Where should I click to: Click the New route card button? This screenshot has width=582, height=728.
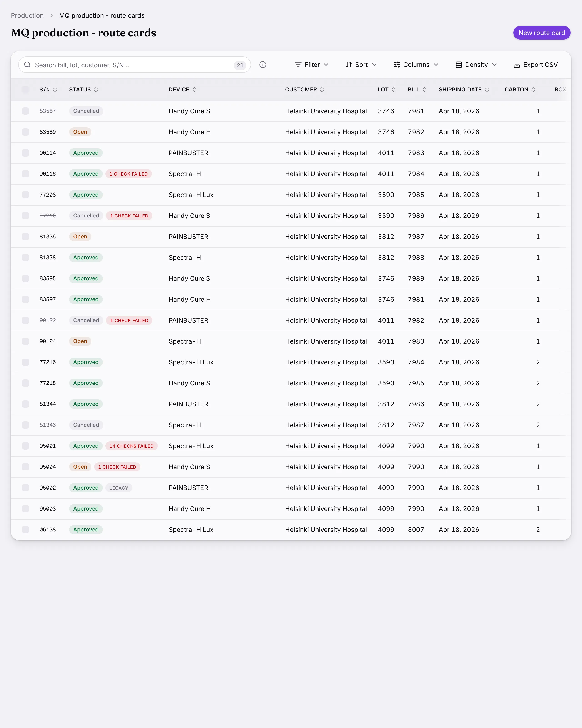542,33
